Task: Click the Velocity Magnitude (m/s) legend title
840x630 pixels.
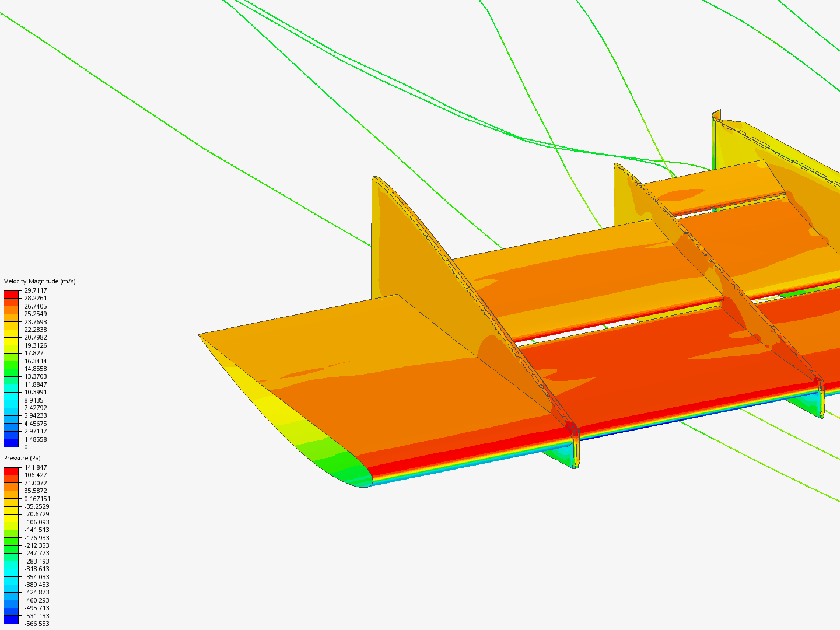Action: (x=39, y=282)
